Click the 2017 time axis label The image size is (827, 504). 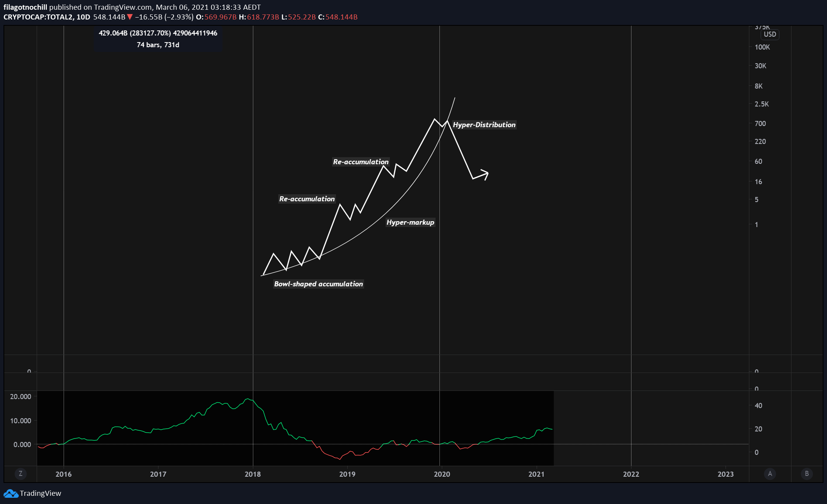[x=158, y=474]
